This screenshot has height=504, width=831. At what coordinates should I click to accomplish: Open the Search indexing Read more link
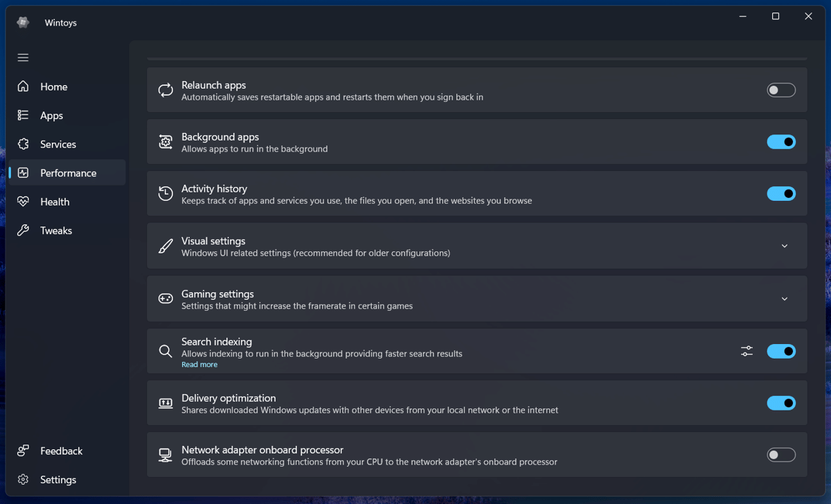click(x=199, y=364)
